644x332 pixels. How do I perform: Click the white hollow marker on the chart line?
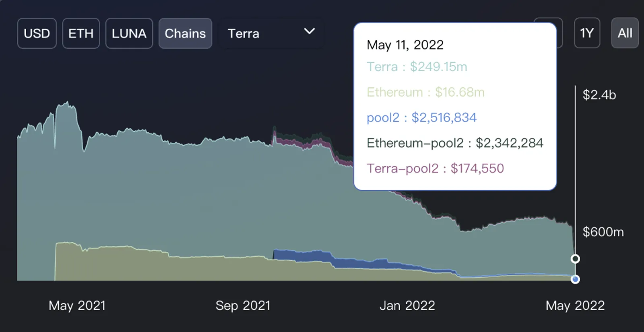coord(576,259)
